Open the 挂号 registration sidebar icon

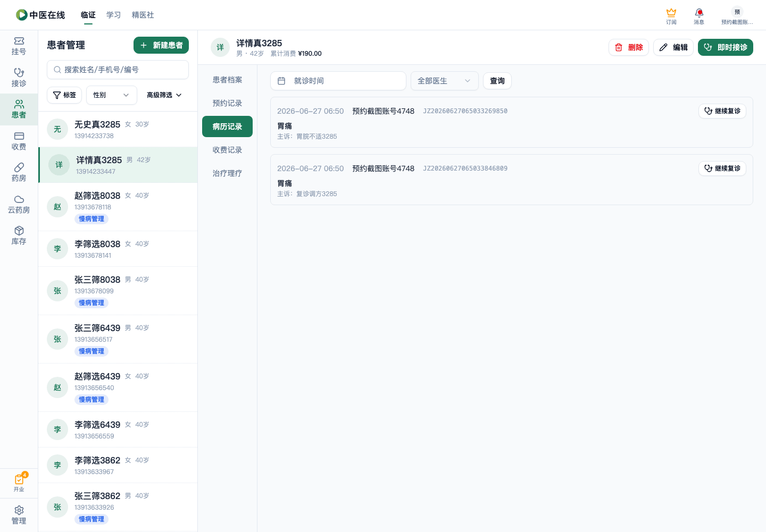[19, 46]
